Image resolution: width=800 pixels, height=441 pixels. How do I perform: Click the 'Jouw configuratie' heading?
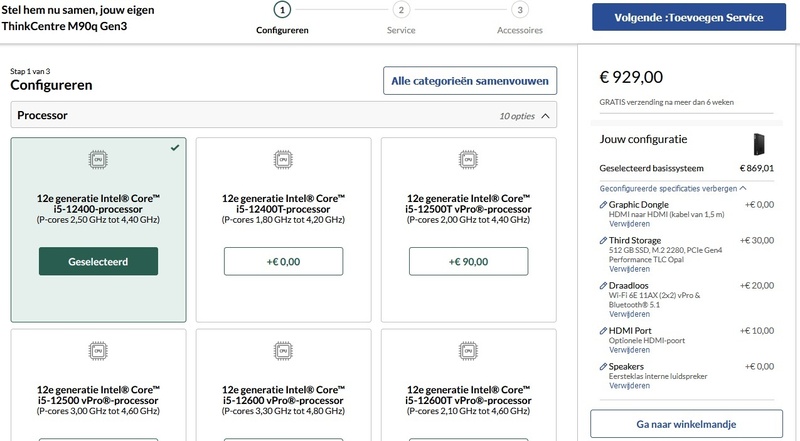tap(643, 139)
